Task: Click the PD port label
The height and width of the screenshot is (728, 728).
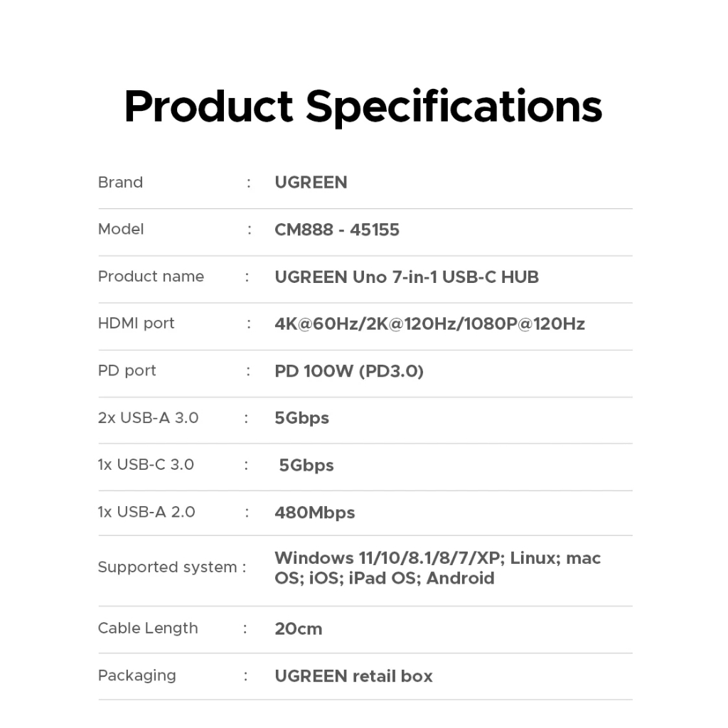Action: coord(127,371)
